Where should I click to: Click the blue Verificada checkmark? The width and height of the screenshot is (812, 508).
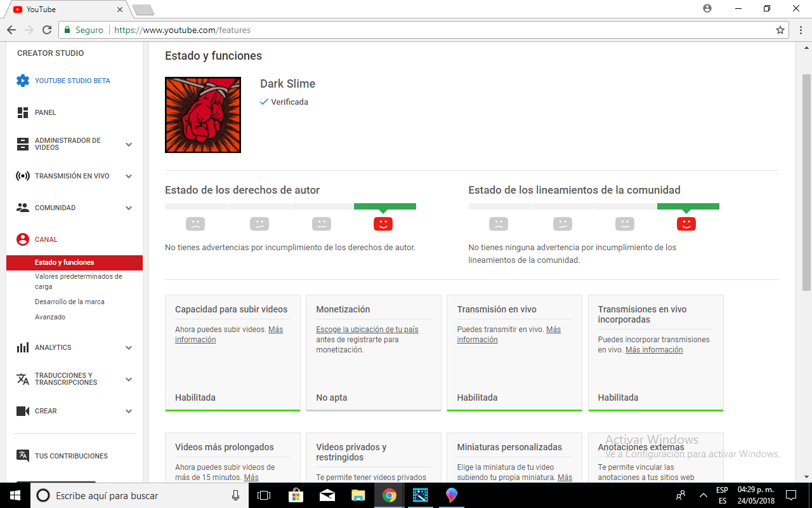(x=264, y=102)
